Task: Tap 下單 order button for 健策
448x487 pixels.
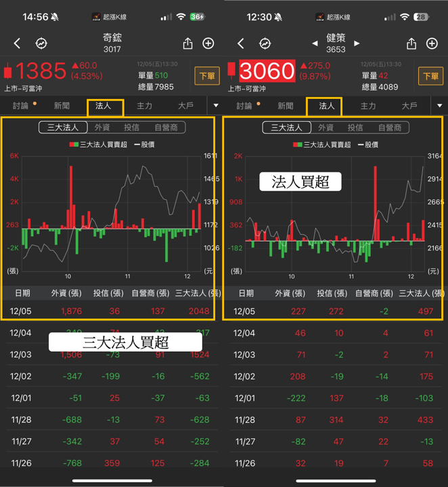Action: (x=430, y=76)
